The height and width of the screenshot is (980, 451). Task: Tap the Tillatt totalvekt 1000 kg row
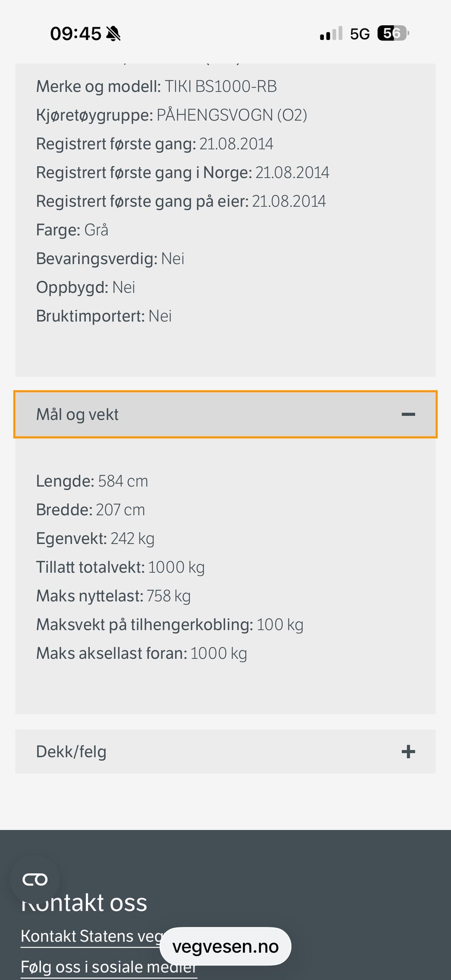click(x=120, y=568)
